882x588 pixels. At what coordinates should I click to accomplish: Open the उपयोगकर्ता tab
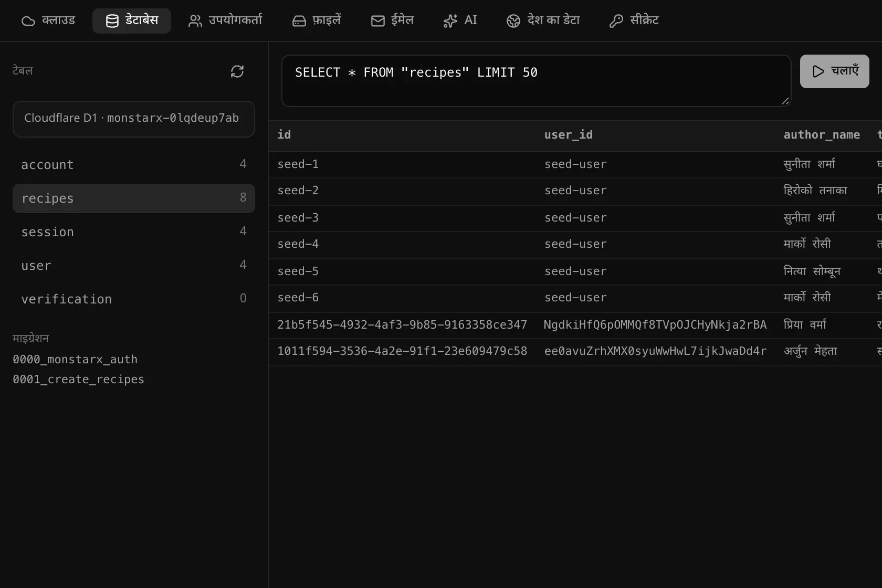pos(225,20)
